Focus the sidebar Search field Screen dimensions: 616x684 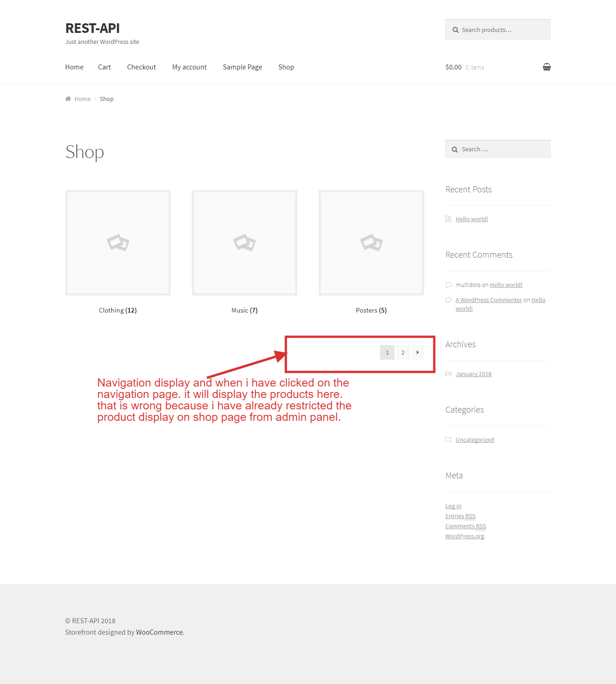coord(498,149)
